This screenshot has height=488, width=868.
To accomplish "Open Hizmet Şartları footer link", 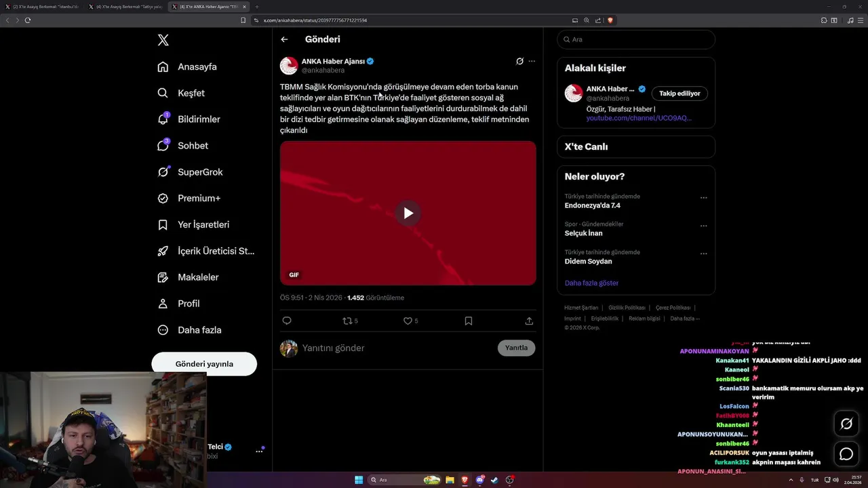I will click(x=581, y=308).
